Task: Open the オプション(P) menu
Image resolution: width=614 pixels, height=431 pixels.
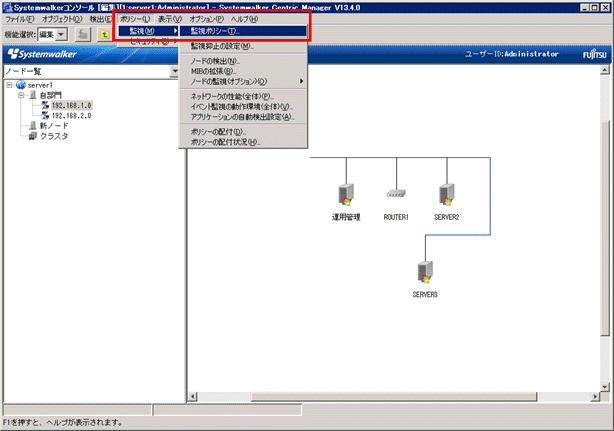Action: (206, 19)
